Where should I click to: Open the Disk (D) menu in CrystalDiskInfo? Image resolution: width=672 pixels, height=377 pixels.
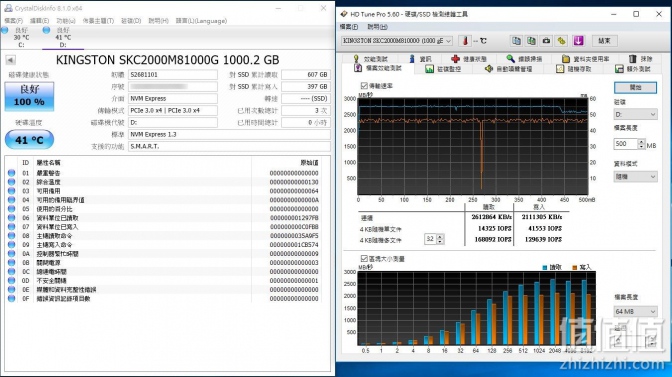pyautogui.click(x=131, y=21)
